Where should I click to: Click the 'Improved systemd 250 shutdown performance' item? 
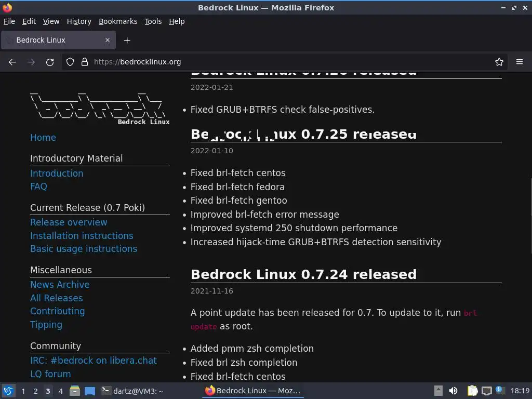(x=294, y=228)
